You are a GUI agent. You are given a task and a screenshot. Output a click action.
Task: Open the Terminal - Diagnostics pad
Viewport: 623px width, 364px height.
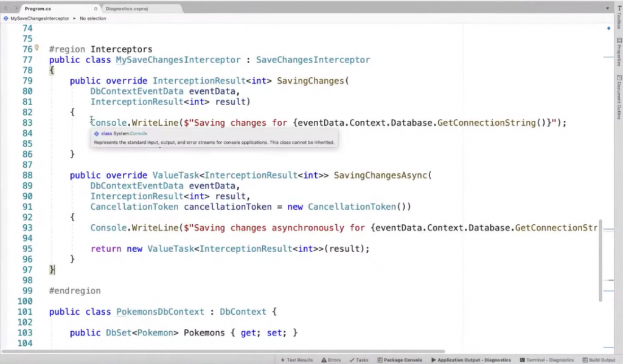[547, 360]
